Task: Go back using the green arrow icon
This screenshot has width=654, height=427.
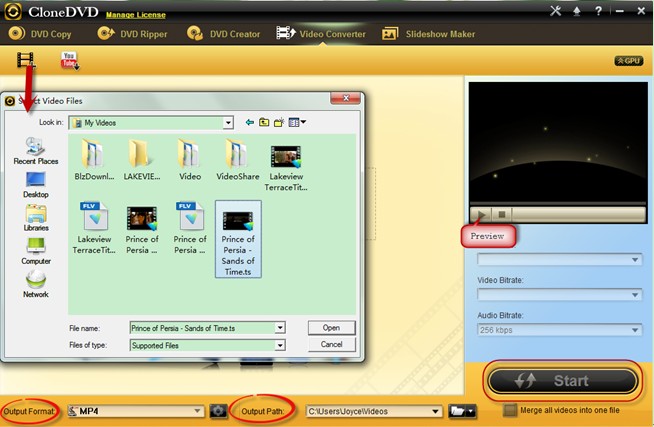Action: pos(249,122)
